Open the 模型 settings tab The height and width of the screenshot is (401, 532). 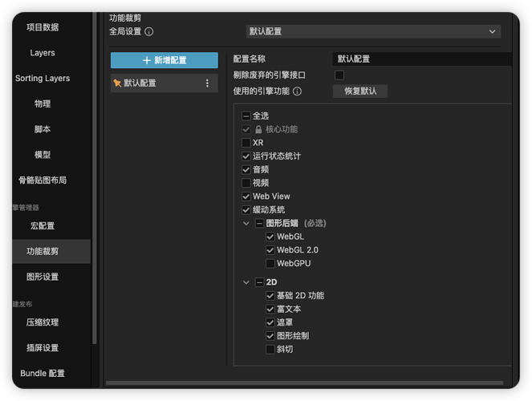[x=43, y=155]
